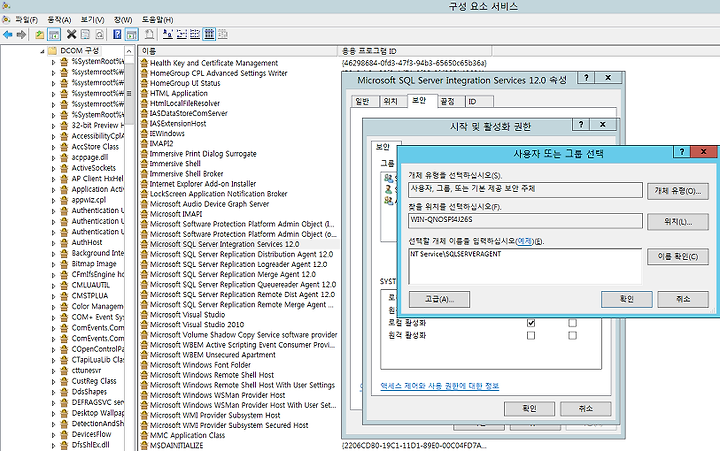Expand the CMLUAUTIL tree node
Screen dimensions: 720x451
pyautogui.click(x=53, y=285)
